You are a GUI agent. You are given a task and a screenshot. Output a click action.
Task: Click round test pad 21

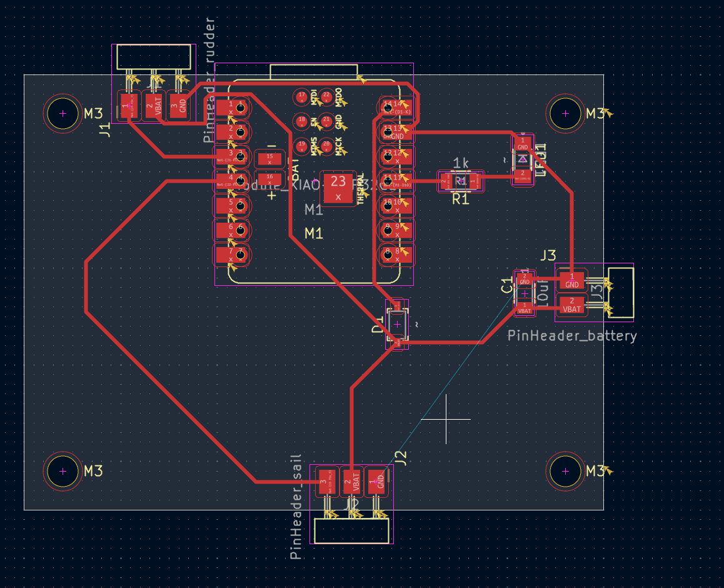coord(326,121)
